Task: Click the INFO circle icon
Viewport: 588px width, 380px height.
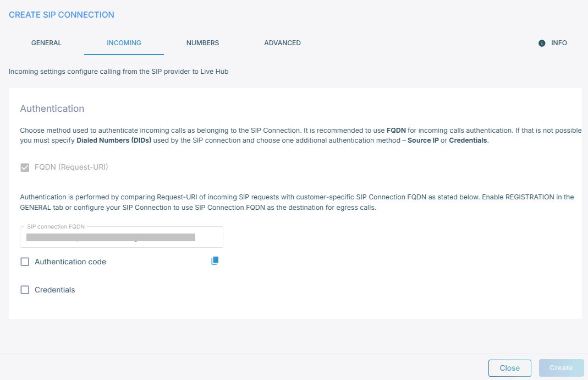Action: 542,43
